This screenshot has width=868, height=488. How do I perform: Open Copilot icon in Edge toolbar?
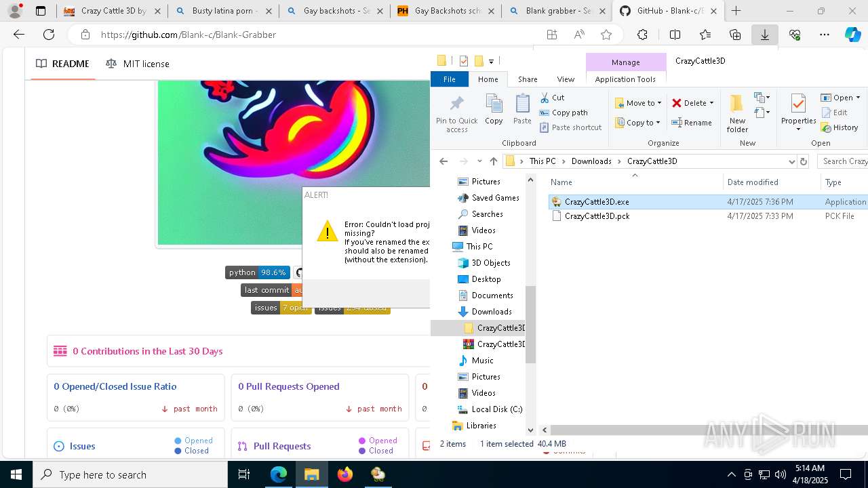[852, 35]
